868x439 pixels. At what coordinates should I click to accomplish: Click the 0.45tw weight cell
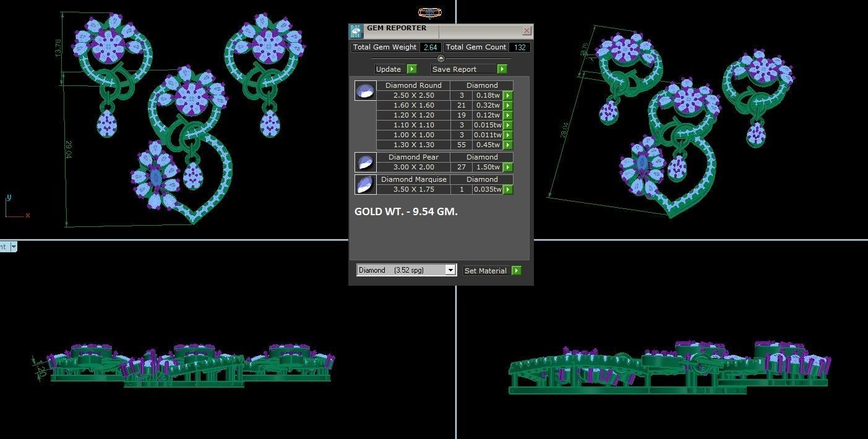[x=488, y=145]
